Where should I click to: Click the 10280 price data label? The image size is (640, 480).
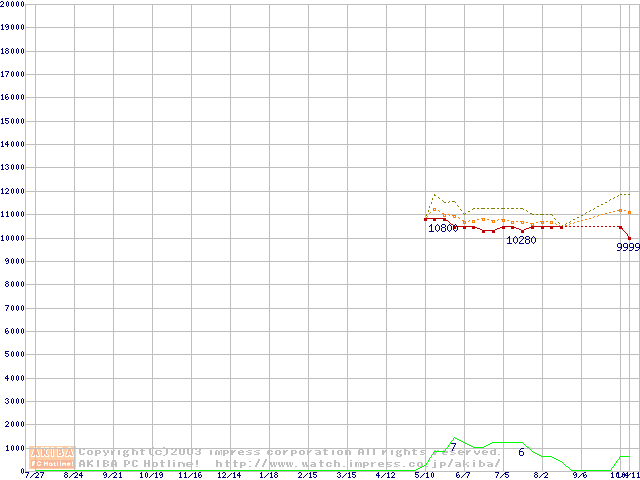coord(521,240)
